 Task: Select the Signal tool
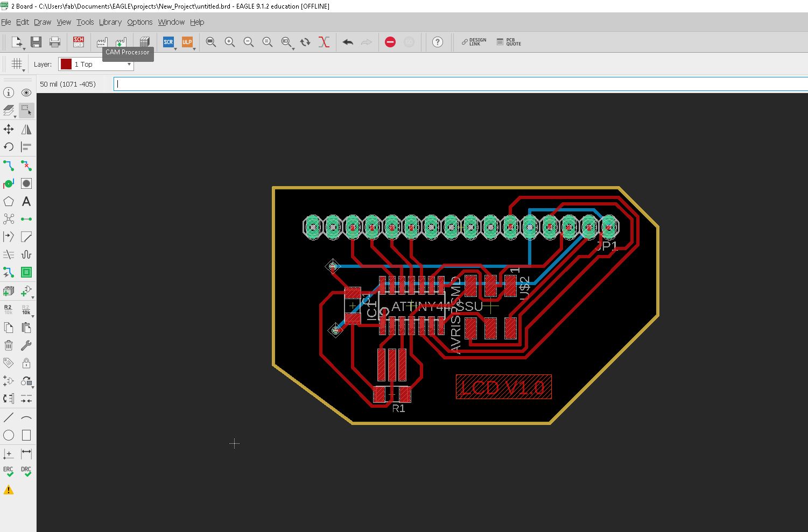(26, 219)
